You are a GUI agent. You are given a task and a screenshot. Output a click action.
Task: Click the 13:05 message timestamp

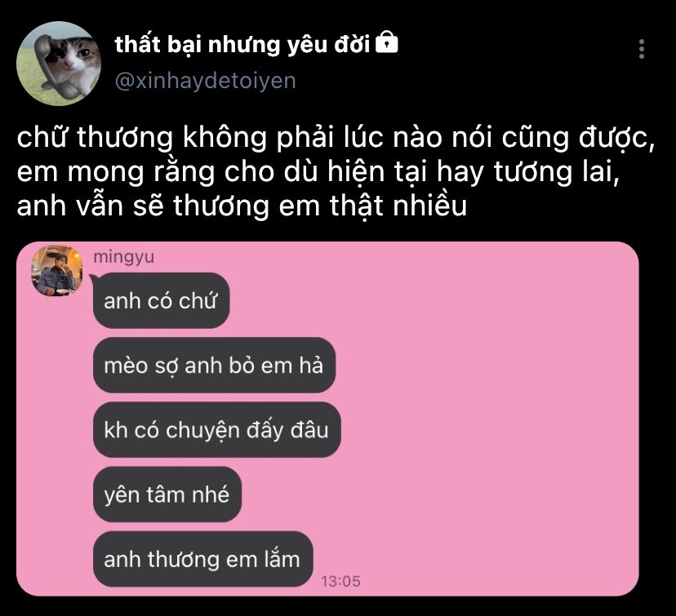click(x=340, y=581)
